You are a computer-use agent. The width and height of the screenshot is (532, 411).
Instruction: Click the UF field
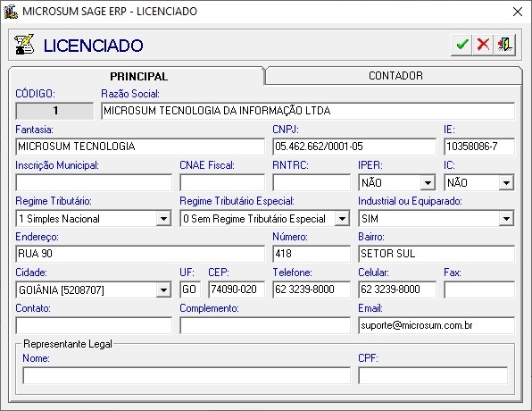click(190, 289)
